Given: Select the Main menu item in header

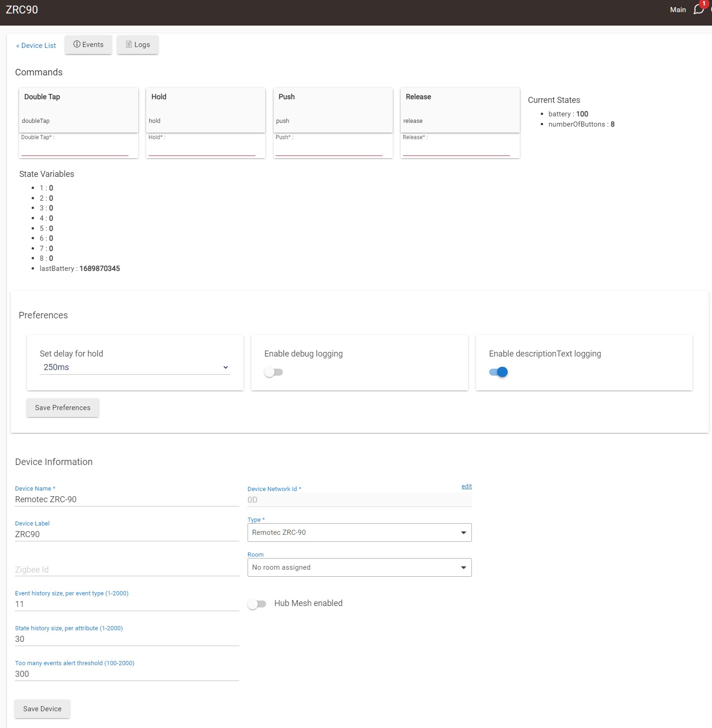Looking at the screenshot, I should coord(678,10).
